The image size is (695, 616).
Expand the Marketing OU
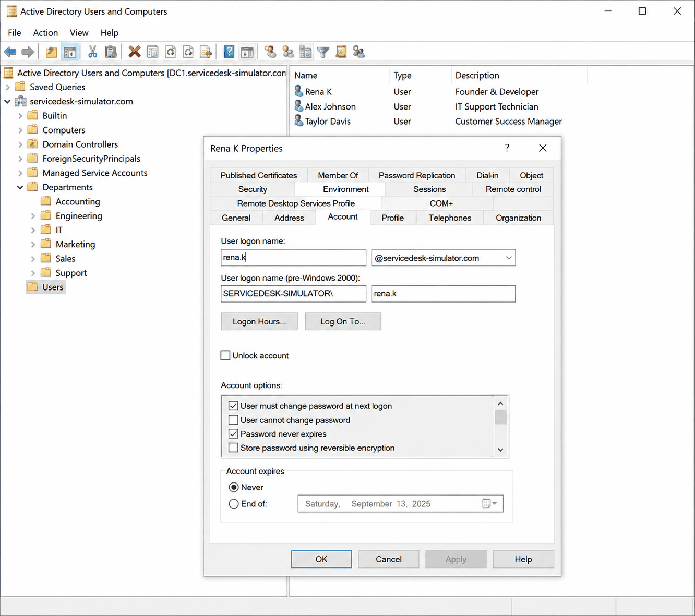coord(33,244)
